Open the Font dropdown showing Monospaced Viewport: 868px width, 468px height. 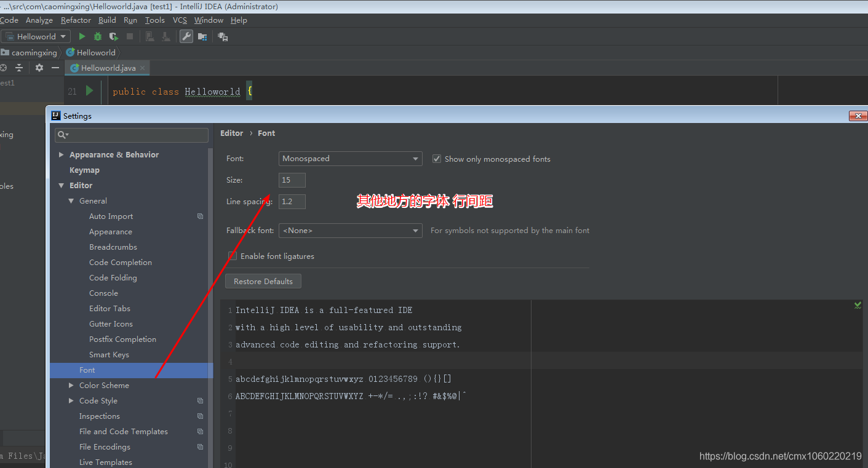click(351, 159)
